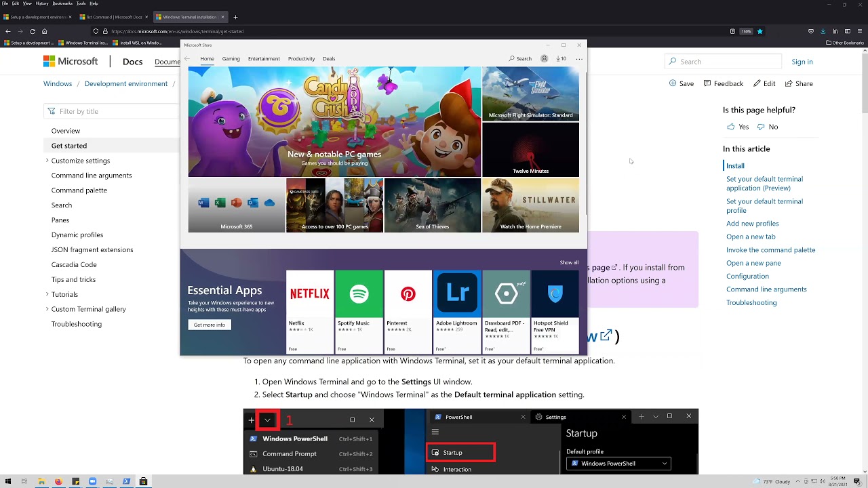Click the Netflix app tile

(310, 312)
